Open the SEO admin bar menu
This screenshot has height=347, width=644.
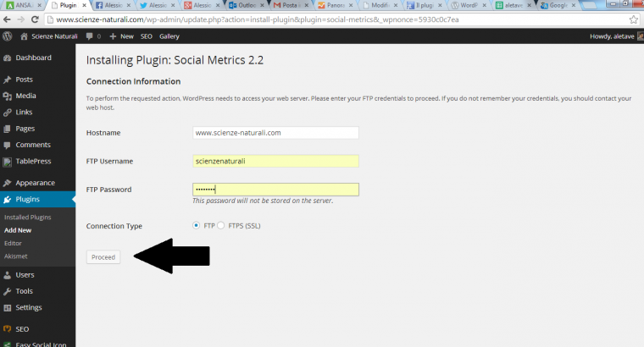[147, 36]
